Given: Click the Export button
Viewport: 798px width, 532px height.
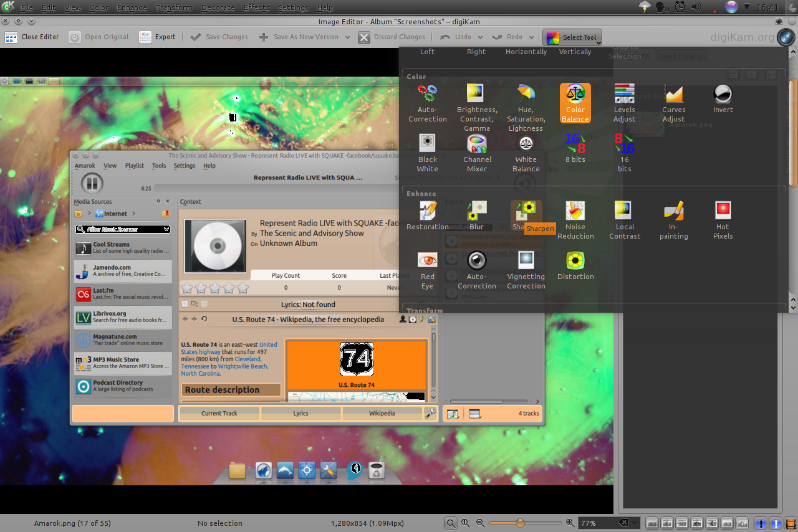Looking at the screenshot, I should [157, 37].
